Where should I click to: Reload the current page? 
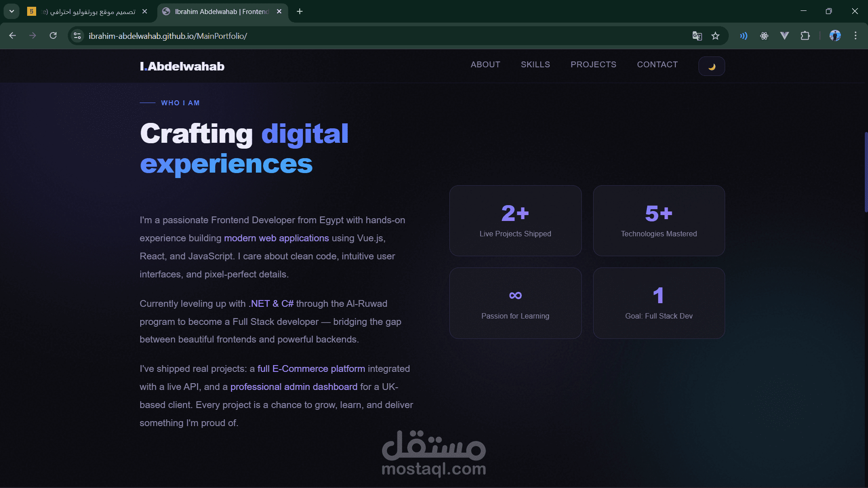pyautogui.click(x=53, y=36)
